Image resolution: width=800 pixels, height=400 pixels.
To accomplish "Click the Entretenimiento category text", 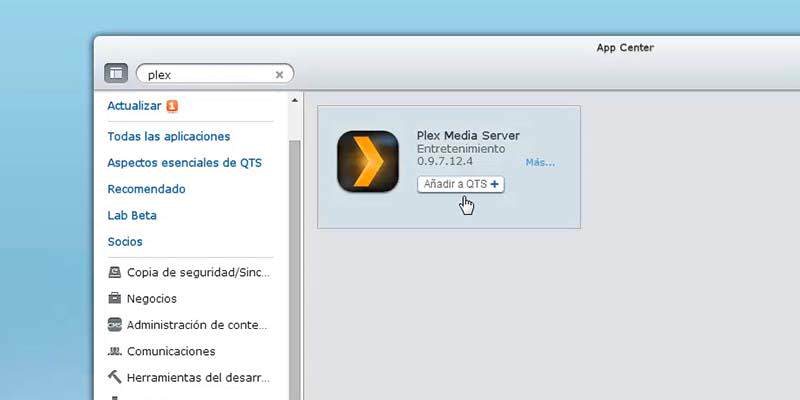I will pyautogui.click(x=461, y=149).
